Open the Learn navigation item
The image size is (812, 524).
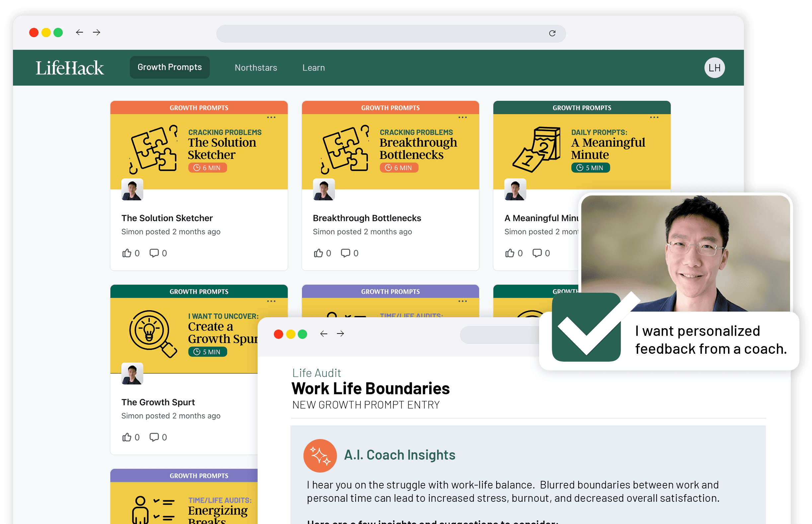[313, 68]
